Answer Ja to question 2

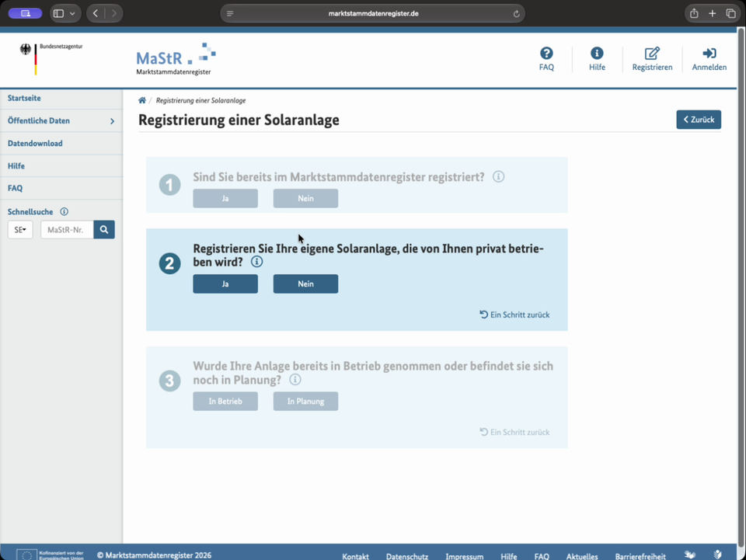(x=225, y=283)
